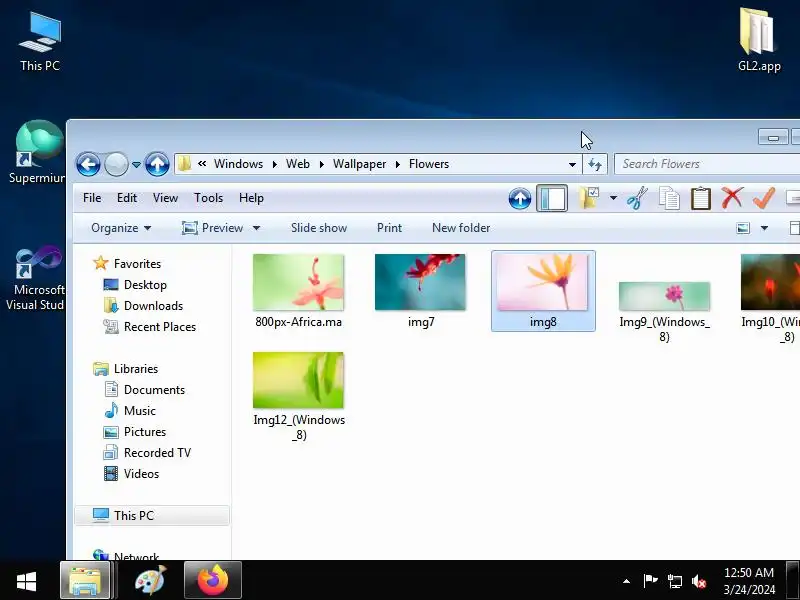Expand the folder options dropdown arrow

[613, 198]
